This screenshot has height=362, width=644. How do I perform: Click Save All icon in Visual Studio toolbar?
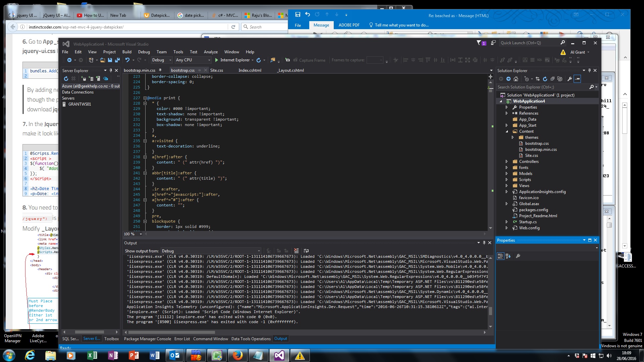pyautogui.click(x=117, y=60)
